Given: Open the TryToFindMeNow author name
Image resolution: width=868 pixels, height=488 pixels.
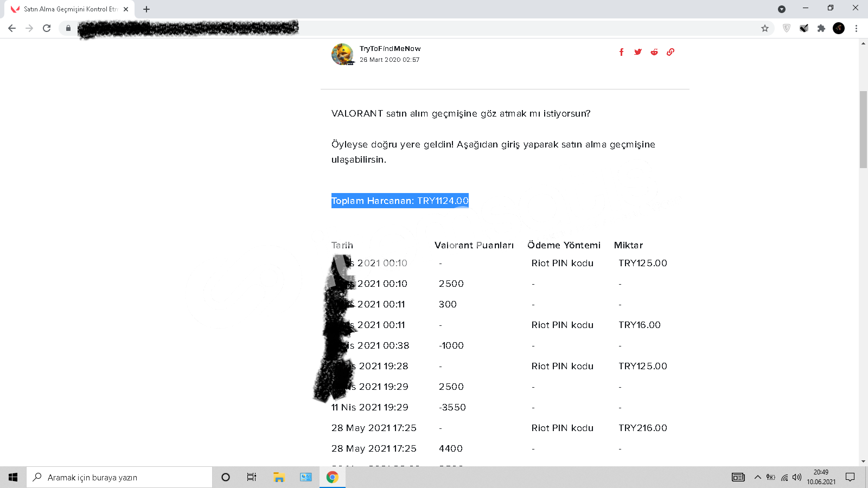Looking at the screenshot, I should [390, 49].
